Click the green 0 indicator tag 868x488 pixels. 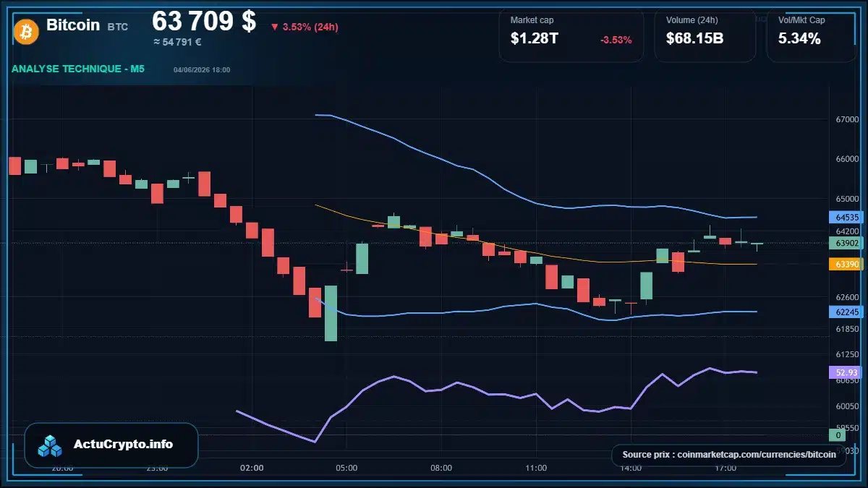point(838,435)
